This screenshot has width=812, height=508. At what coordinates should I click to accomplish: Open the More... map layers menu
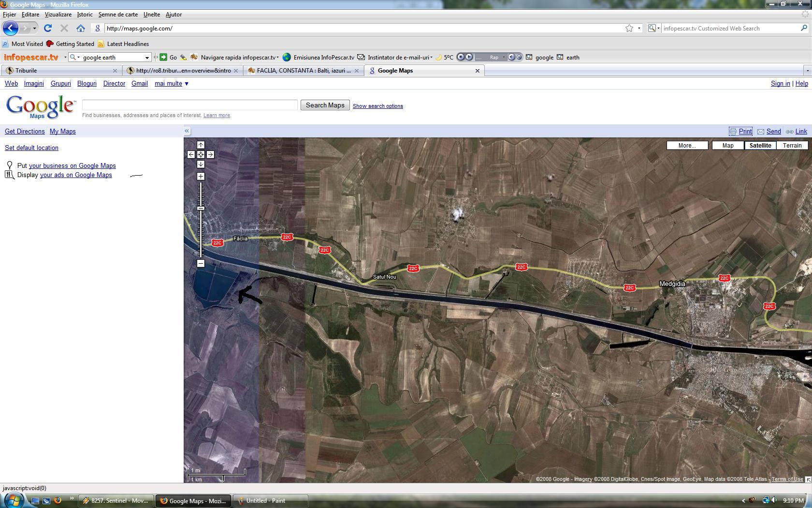(687, 146)
